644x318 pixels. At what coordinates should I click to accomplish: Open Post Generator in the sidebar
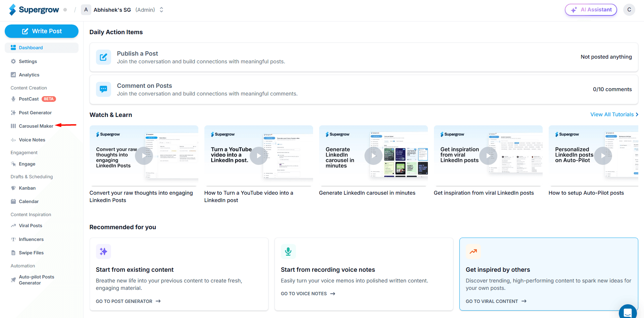point(35,113)
